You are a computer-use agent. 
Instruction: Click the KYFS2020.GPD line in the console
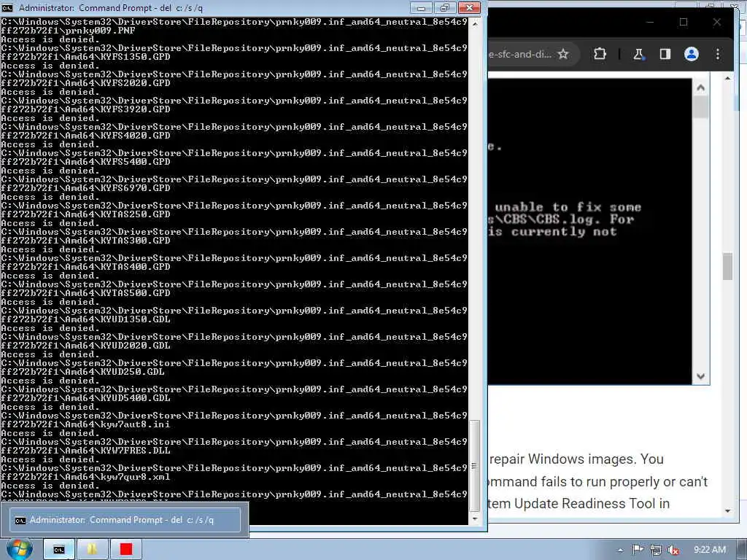pyautogui.click(x=86, y=83)
